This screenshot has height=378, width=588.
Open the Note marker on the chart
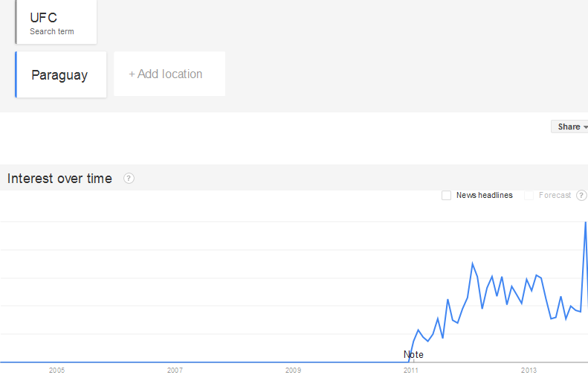point(413,355)
